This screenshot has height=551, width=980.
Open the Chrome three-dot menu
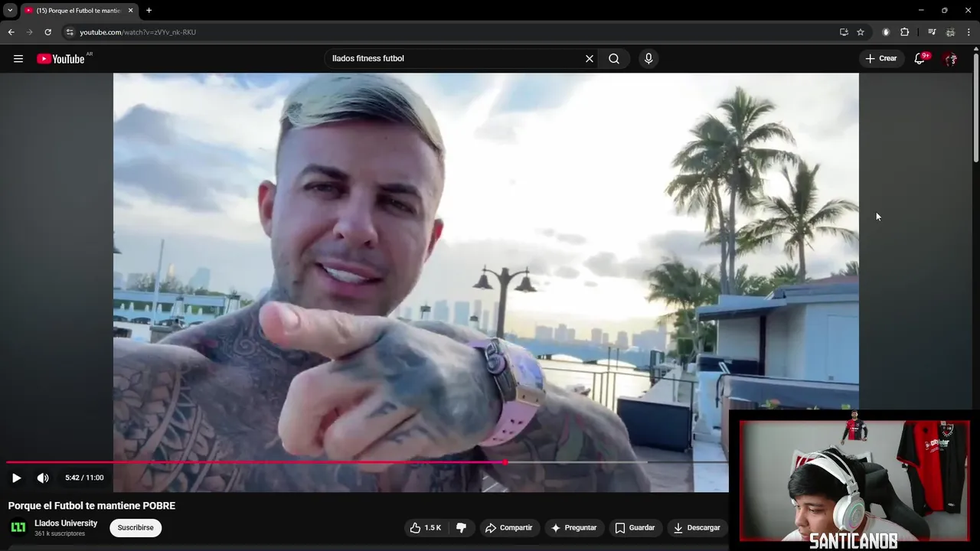[x=969, y=32]
